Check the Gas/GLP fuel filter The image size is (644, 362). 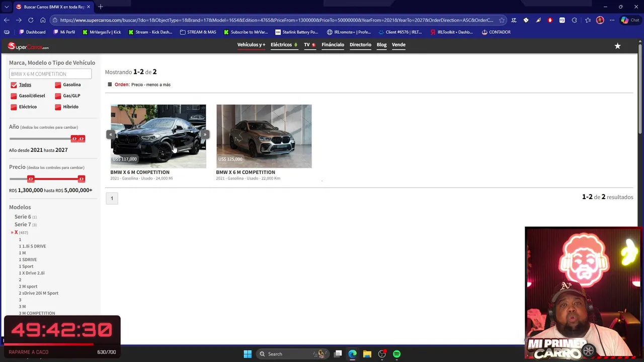(58, 96)
